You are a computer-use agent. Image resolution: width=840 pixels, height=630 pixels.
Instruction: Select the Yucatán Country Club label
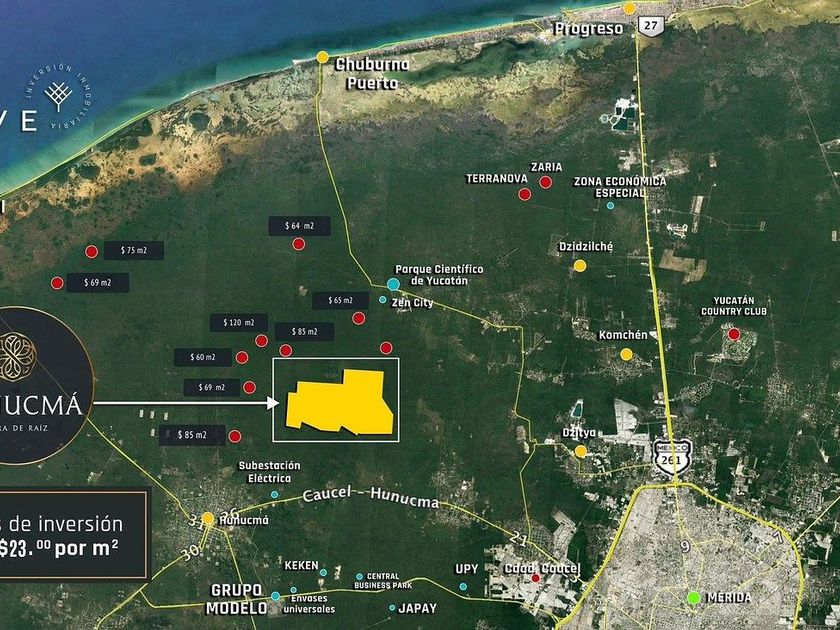tap(734, 306)
